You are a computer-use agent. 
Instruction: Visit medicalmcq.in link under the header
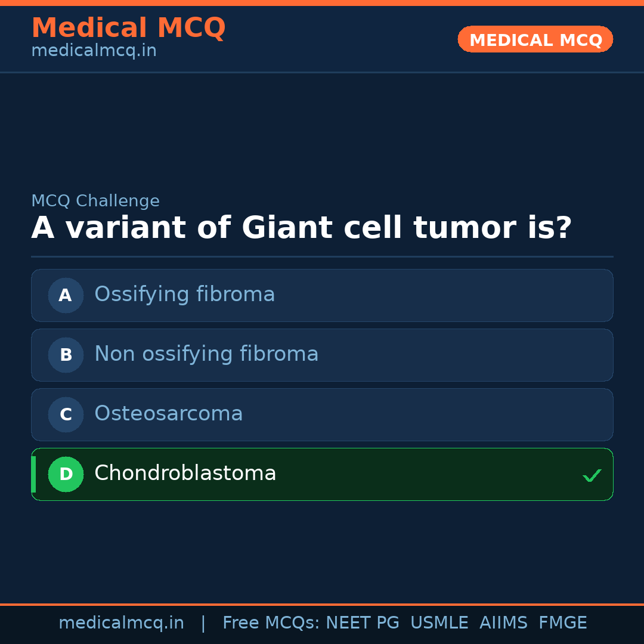coord(94,51)
